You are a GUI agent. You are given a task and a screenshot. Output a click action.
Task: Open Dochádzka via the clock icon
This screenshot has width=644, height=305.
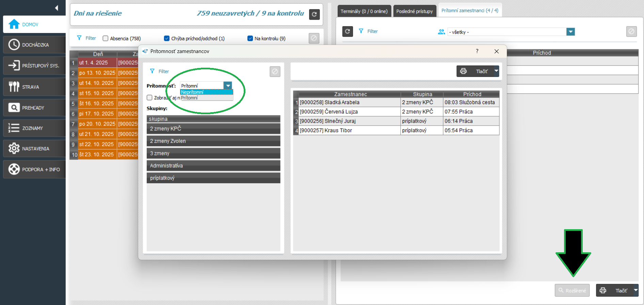(14, 45)
